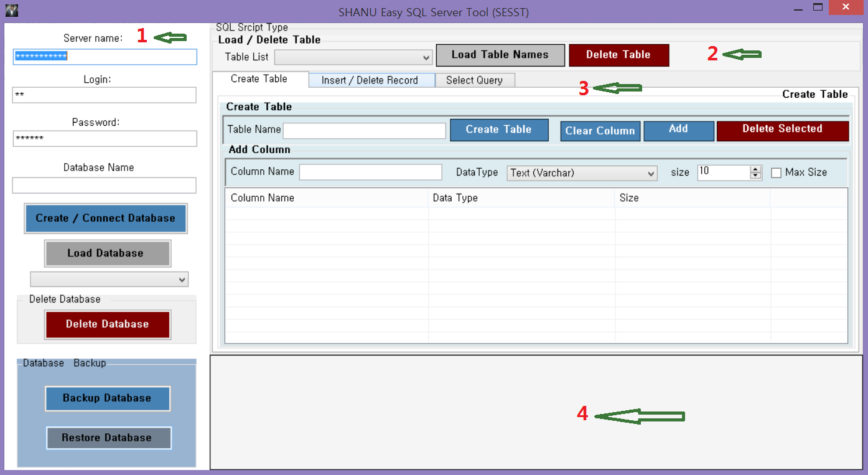Click the Column Name input field
Viewport: 868px width, 475px height.
click(371, 172)
